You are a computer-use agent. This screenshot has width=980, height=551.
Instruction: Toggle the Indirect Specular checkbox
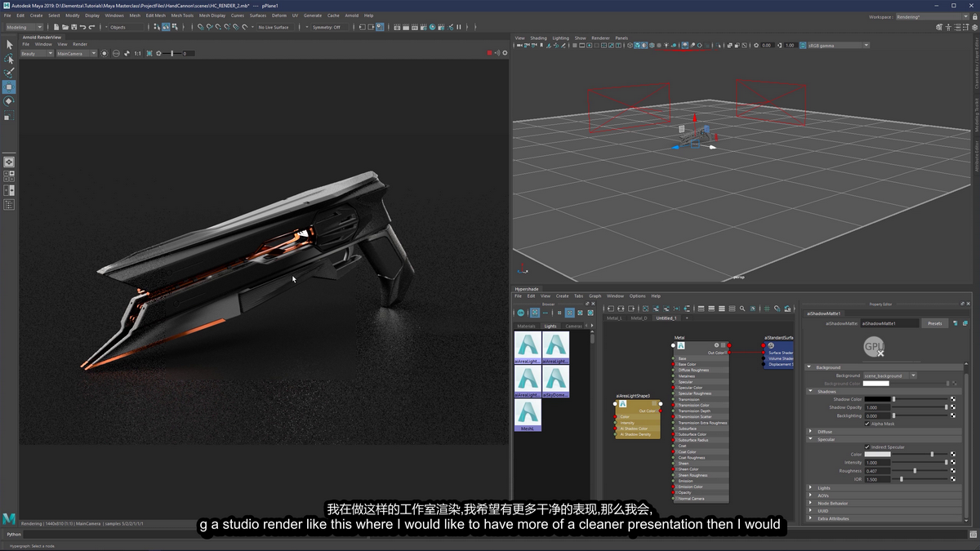[866, 447]
